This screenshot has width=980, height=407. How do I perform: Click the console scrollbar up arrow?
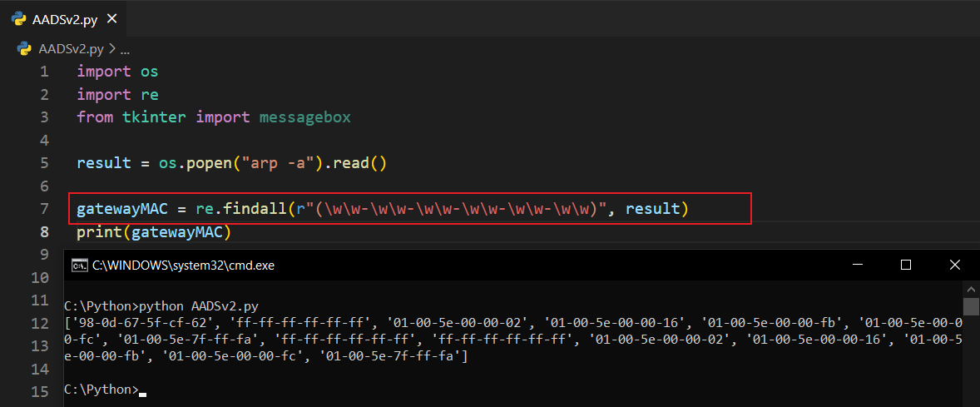(x=971, y=288)
